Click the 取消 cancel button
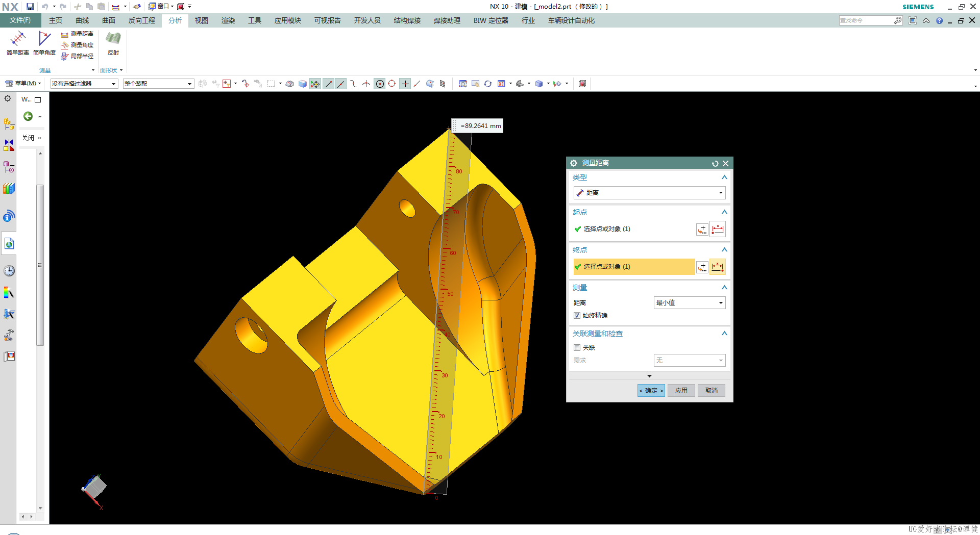This screenshot has height=535, width=980. (x=712, y=391)
